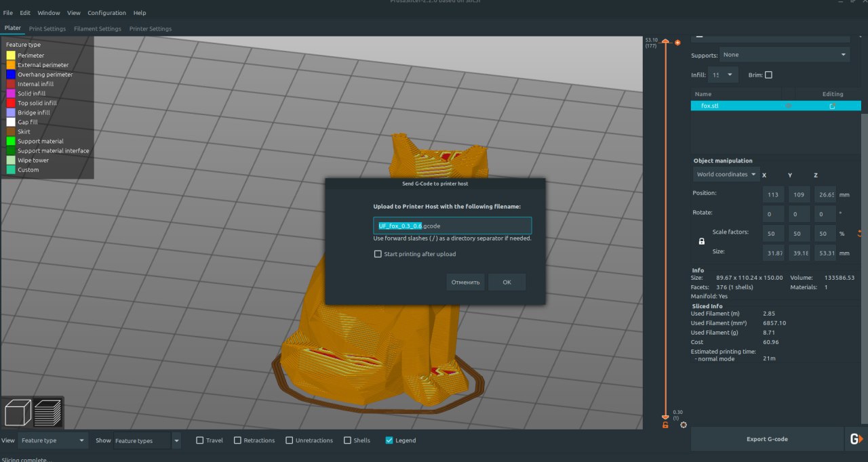Click the bottom layer slider thumb

665,417
